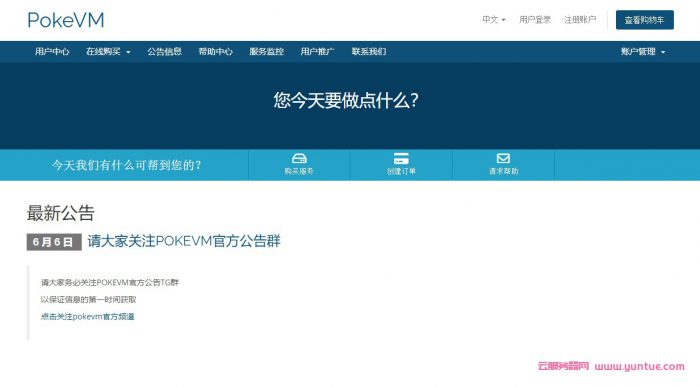Expand the 在线购买 menu

[108, 52]
